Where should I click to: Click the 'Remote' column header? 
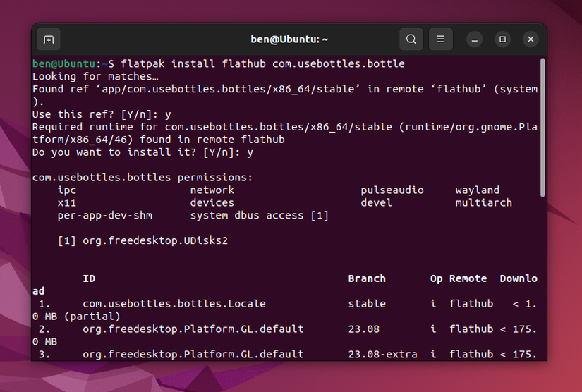(x=468, y=278)
